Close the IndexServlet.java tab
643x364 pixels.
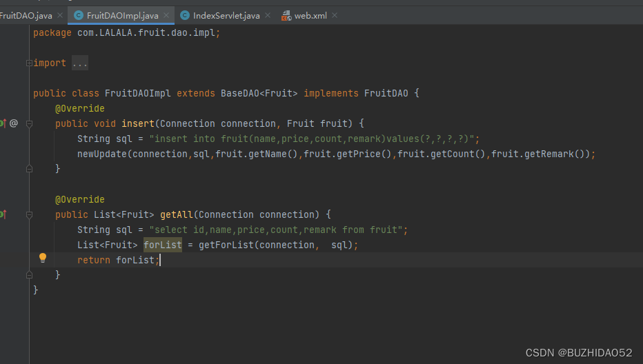268,15
